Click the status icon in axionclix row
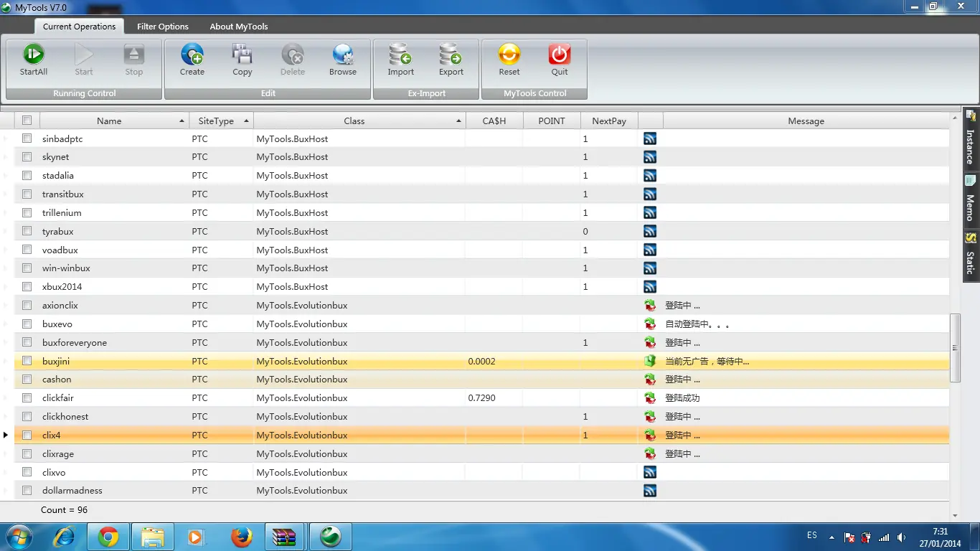Screen dimensions: 980x551 650,305
